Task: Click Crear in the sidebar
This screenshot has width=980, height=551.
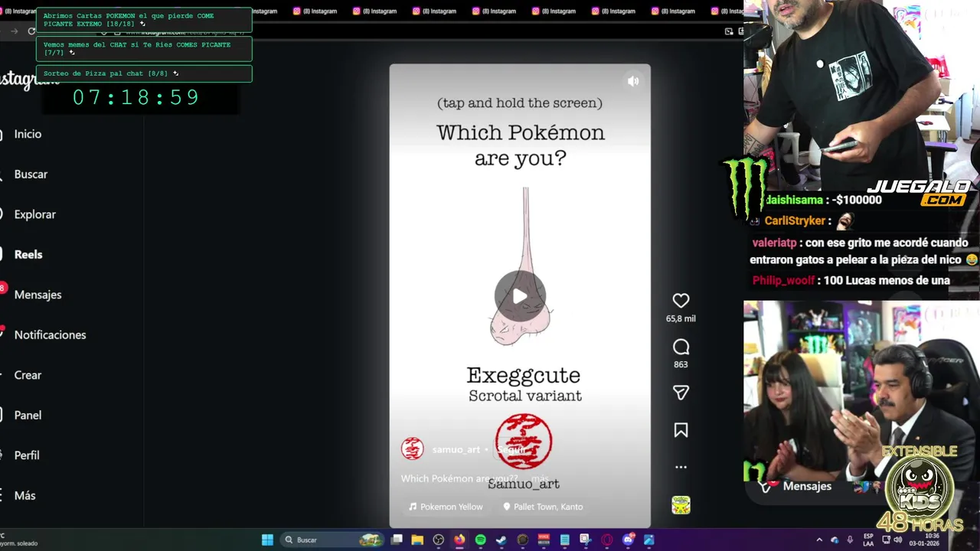Action: click(28, 375)
